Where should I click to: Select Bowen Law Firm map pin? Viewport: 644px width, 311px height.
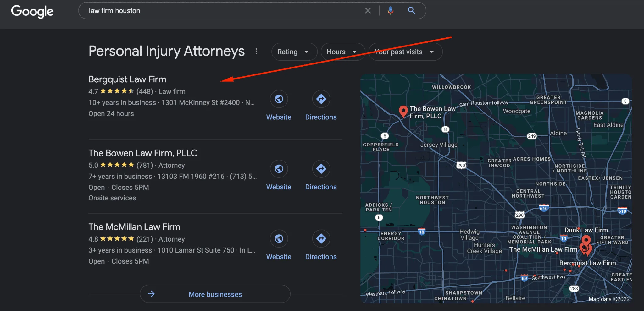[x=403, y=112]
